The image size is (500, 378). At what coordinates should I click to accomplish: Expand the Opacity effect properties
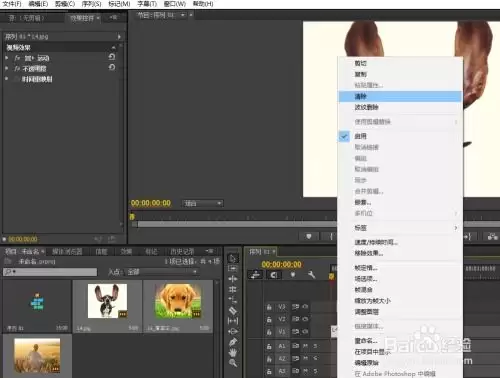(7, 68)
